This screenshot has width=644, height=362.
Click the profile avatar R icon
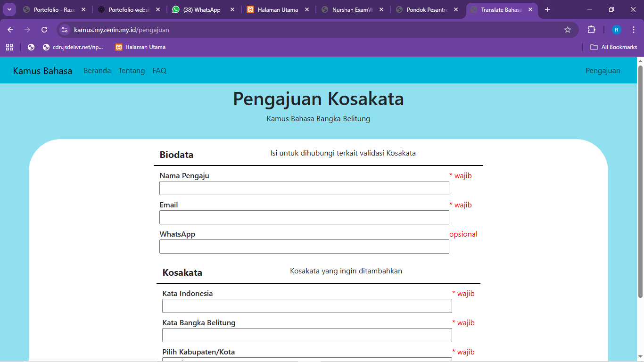coord(616,29)
